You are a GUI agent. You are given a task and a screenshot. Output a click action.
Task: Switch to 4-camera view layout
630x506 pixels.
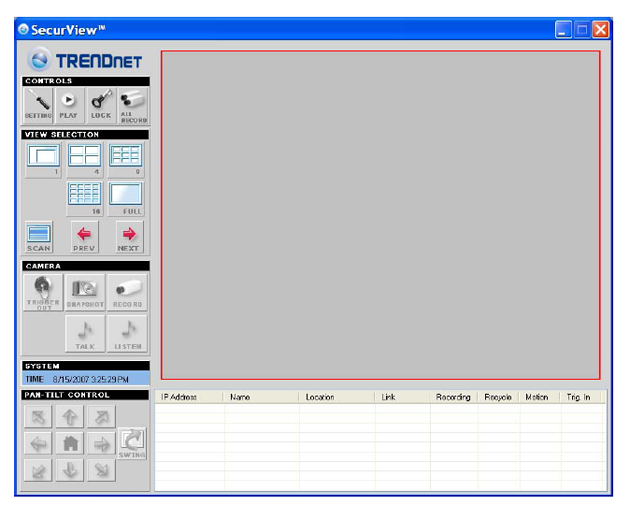(84, 160)
